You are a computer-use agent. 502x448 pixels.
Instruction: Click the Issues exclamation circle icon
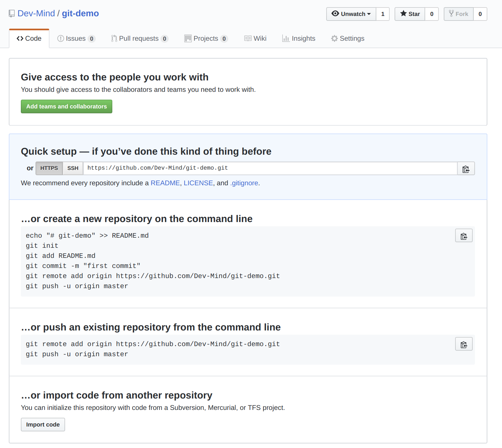(x=61, y=38)
